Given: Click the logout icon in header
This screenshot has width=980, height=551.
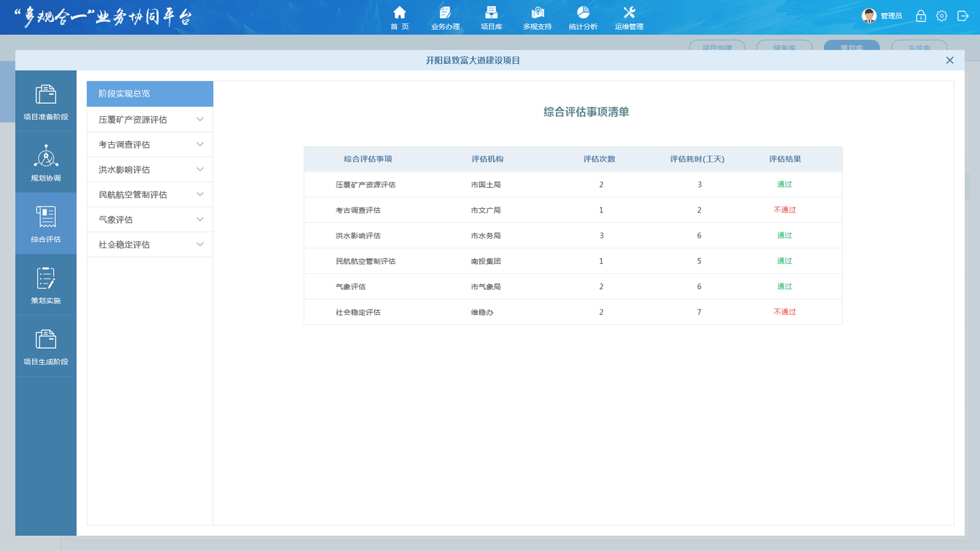Looking at the screenshot, I should pyautogui.click(x=963, y=16).
